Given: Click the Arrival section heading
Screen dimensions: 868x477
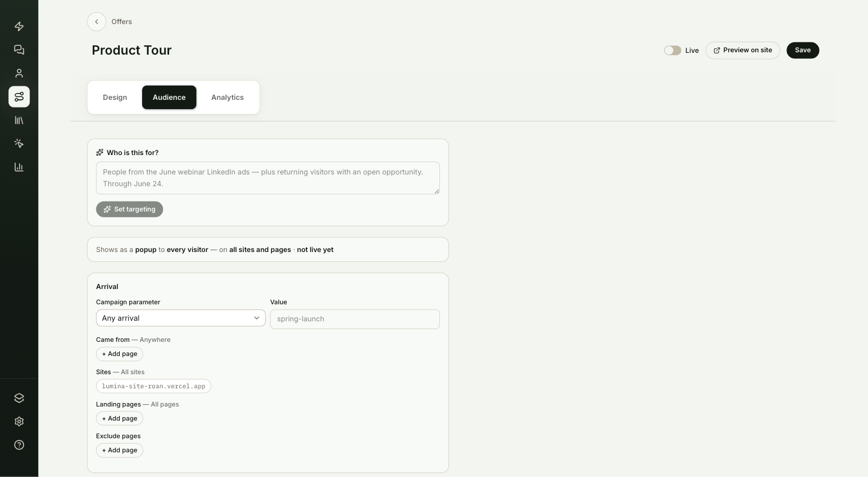Looking at the screenshot, I should coord(107,287).
